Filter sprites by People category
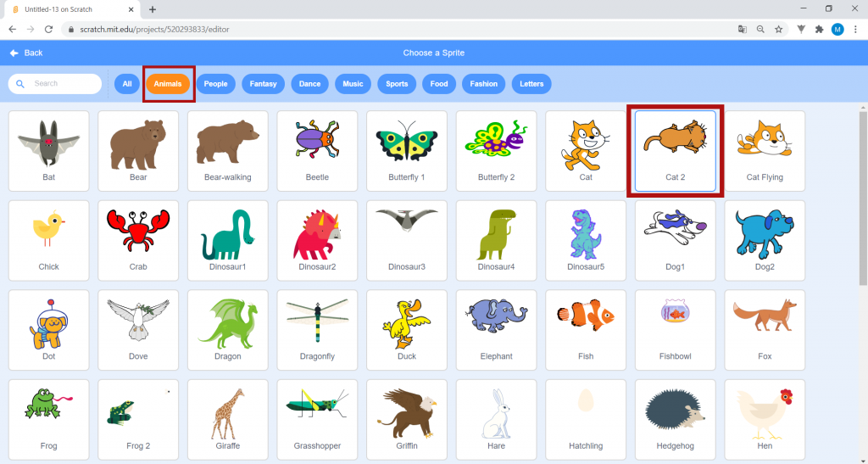Viewport: 868px width, 464px height. click(x=215, y=84)
